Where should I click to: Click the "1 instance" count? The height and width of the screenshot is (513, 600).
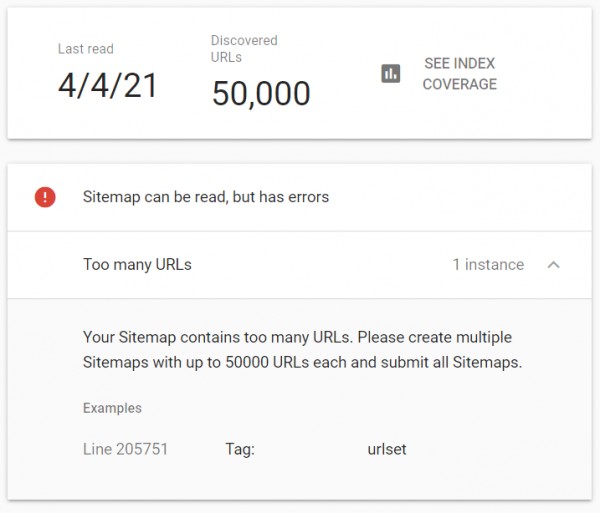(488, 265)
